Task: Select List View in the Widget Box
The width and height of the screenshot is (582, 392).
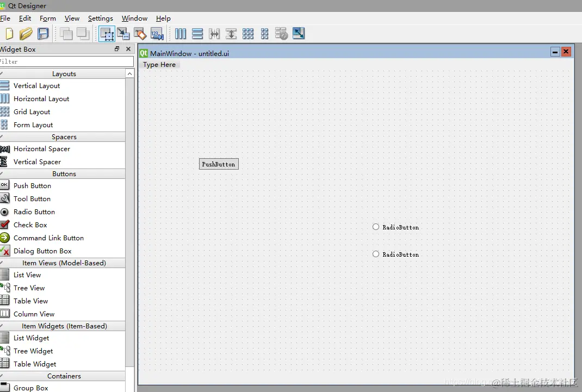Action: pyautogui.click(x=63, y=275)
